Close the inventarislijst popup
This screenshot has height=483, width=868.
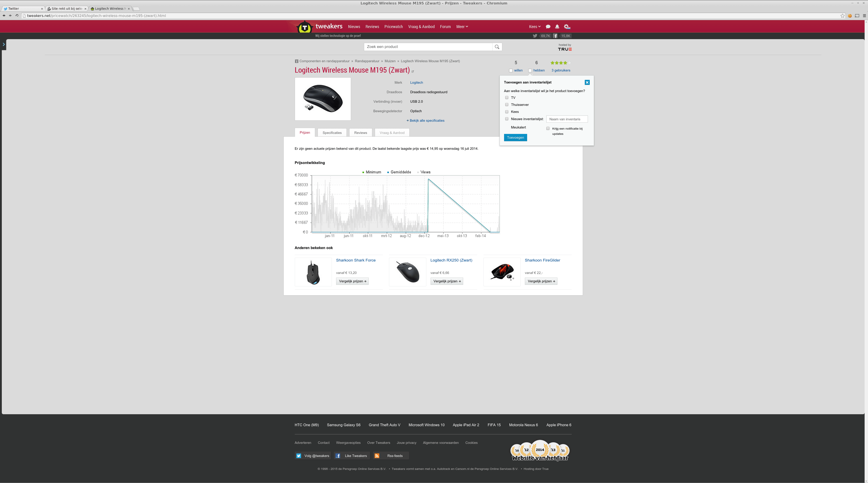pyautogui.click(x=587, y=82)
